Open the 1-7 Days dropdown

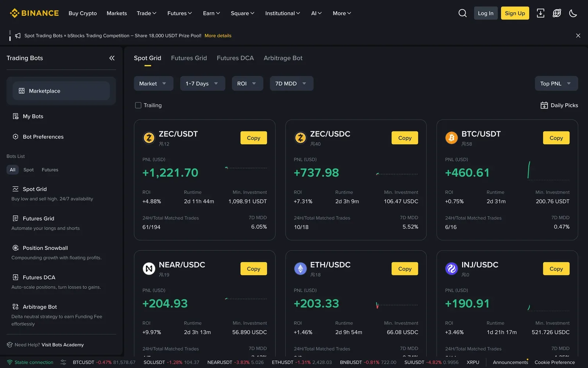202,84
